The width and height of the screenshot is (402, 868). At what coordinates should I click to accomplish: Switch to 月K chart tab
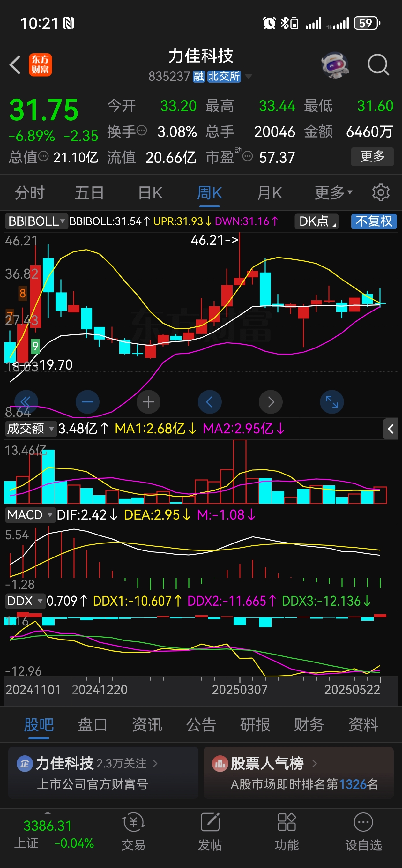click(x=269, y=193)
